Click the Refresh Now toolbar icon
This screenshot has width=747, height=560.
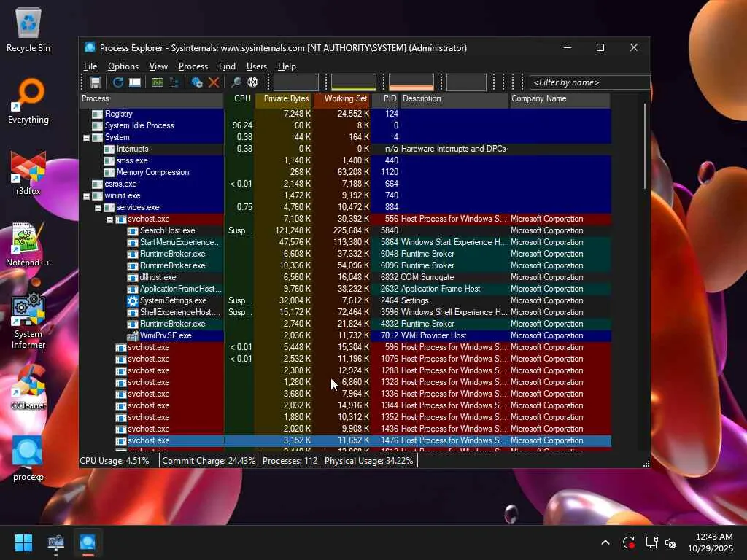(x=117, y=82)
